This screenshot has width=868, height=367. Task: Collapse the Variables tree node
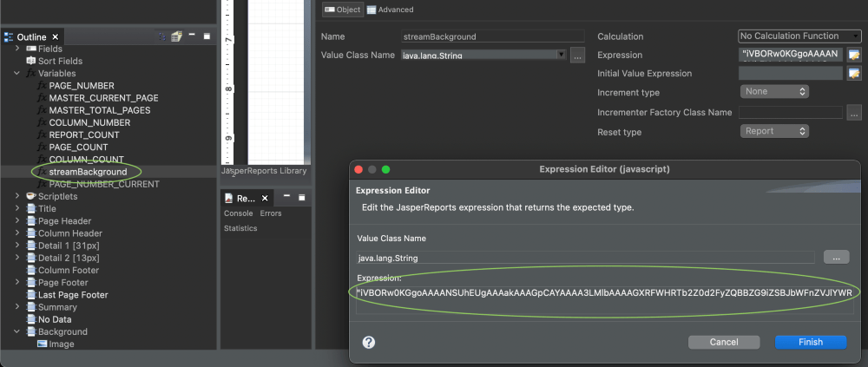18,74
